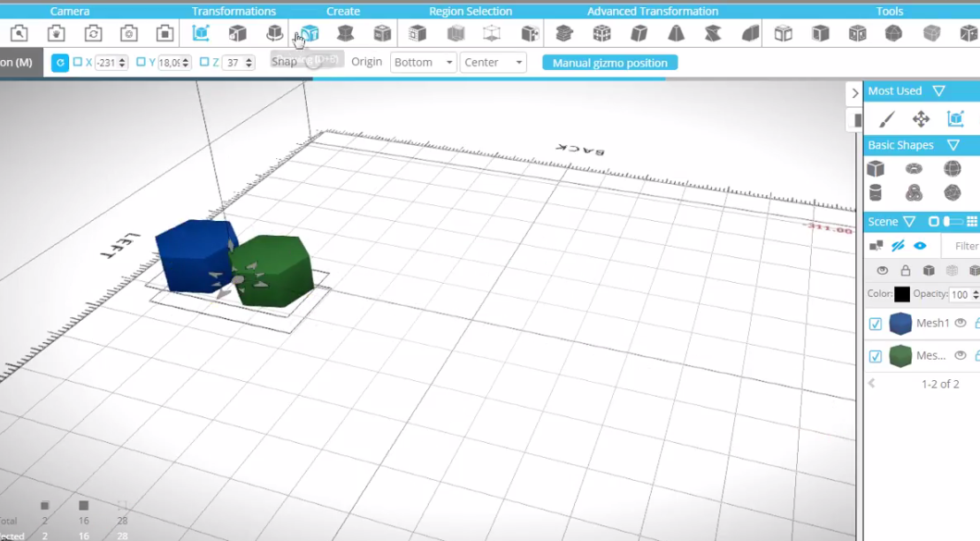Go to previous page in Scene list
The width and height of the screenshot is (980, 541).
872,384
